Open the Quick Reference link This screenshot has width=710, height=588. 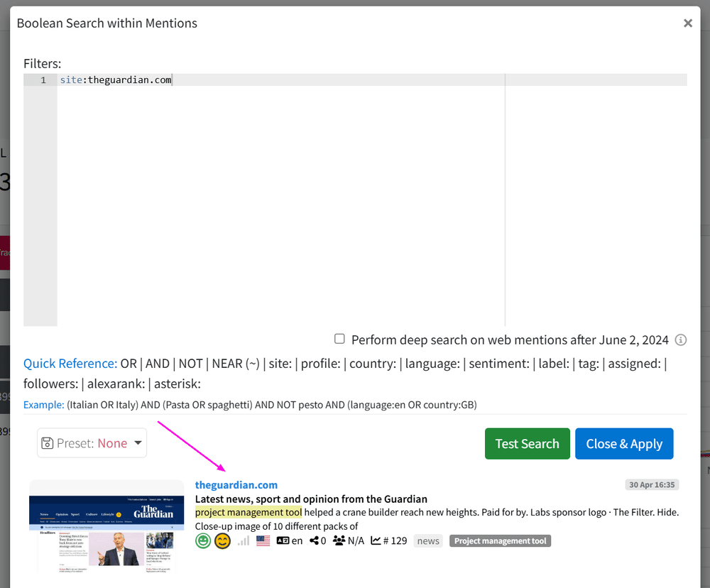point(70,364)
